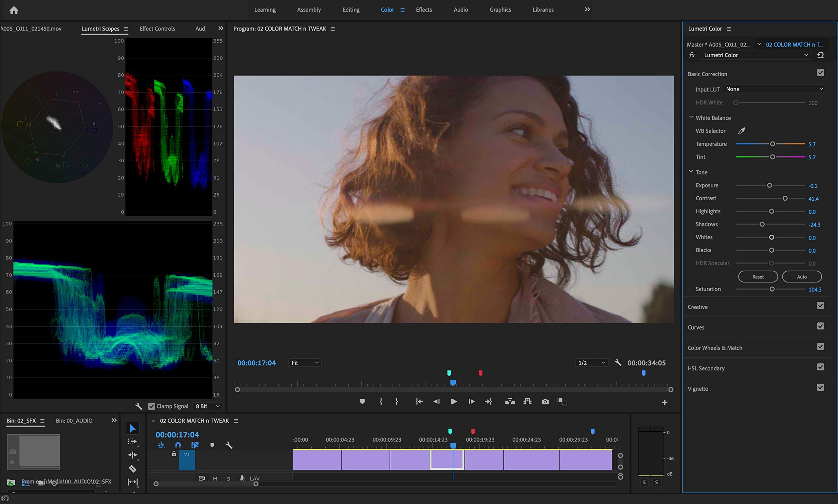
Task: Pick white balance with the WB Selector eyedropper
Action: (741, 131)
